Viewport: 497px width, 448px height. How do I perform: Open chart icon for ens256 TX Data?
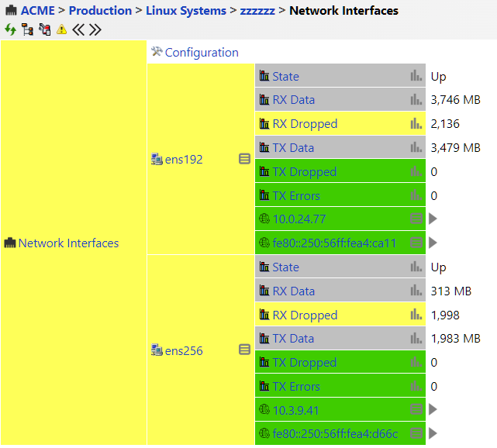416,339
